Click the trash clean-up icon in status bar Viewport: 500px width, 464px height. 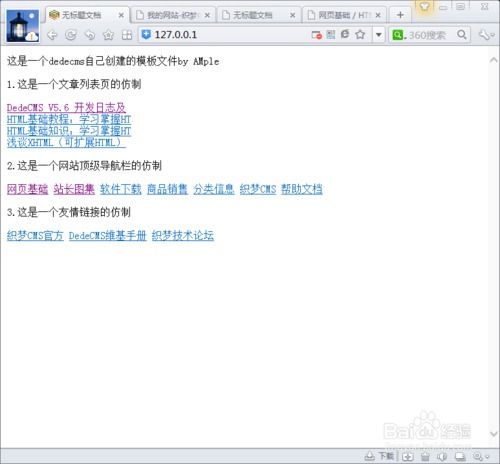tap(425, 456)
